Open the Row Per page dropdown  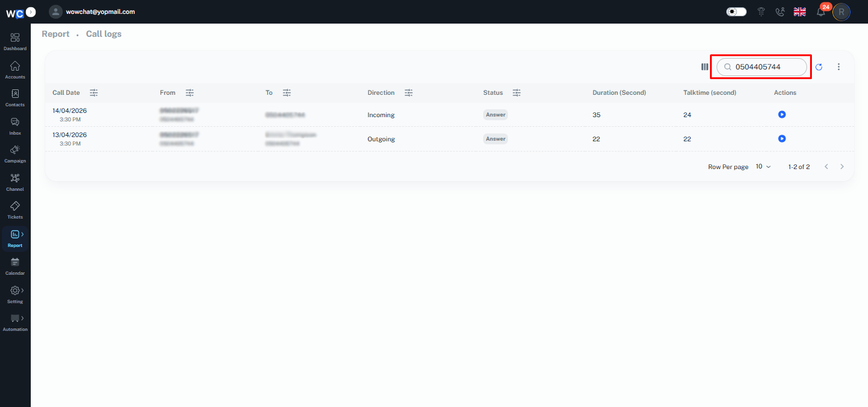pos(763,167)
